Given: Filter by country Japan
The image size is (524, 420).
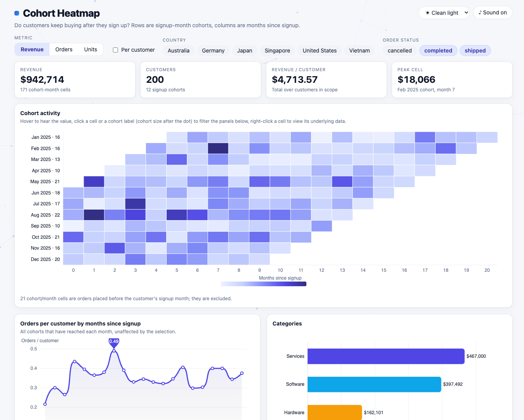Looking at the screenshot, I should click(x=244, y=51).
